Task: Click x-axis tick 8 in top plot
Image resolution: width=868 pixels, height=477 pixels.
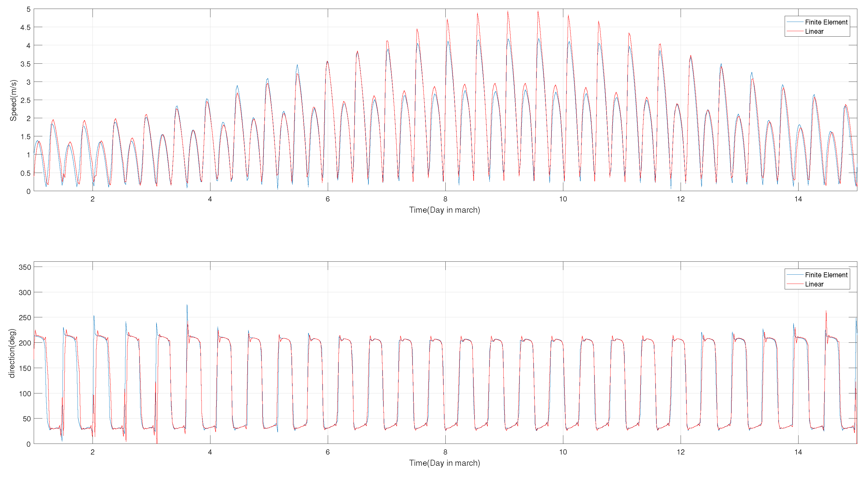Action: click(x=445, y=199)
